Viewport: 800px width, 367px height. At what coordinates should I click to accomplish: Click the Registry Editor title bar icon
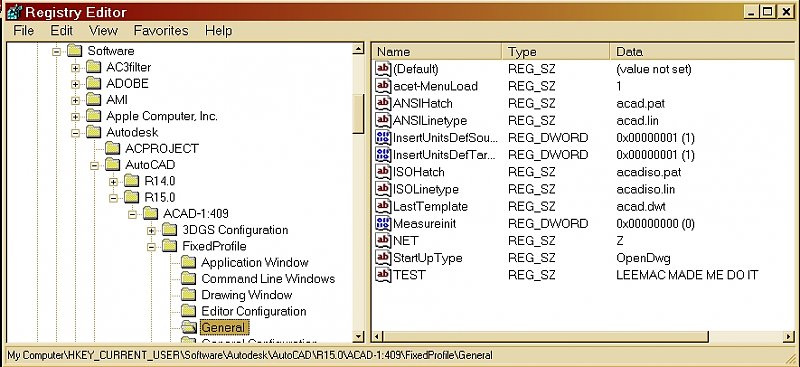tap(14, 11)
